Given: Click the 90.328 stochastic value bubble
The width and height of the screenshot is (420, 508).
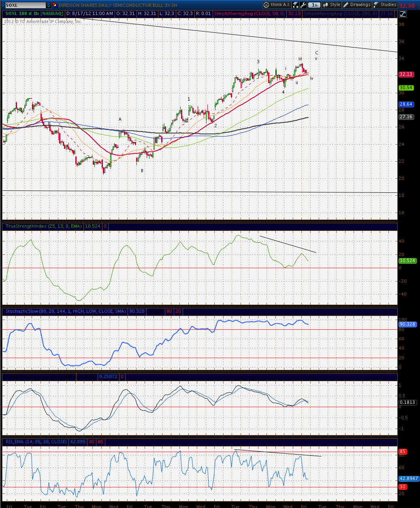Looking at the screenshot, I should [407, 324].
